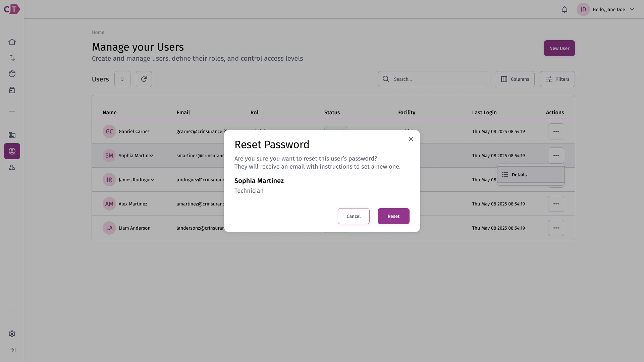The width and height of the screenshot is (644, 362).
Task: Open the facilities building icon in sidebar
Action: (12, 135)
